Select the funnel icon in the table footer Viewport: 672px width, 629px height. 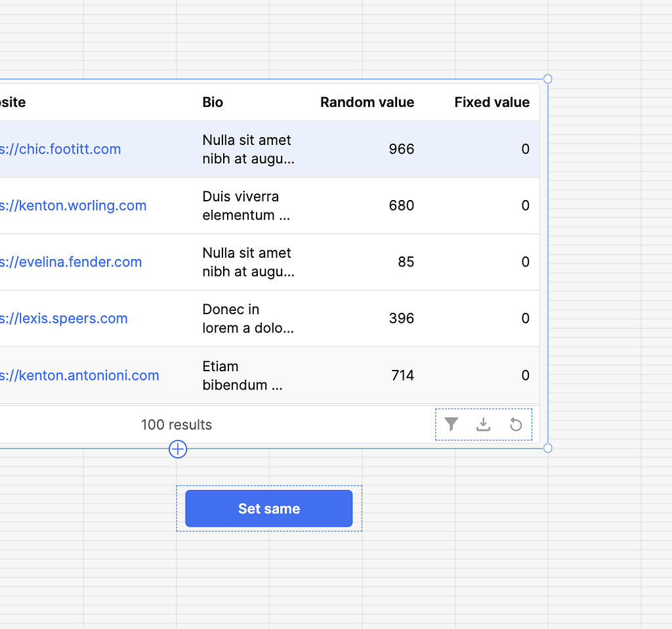click(x=451, y=424)
